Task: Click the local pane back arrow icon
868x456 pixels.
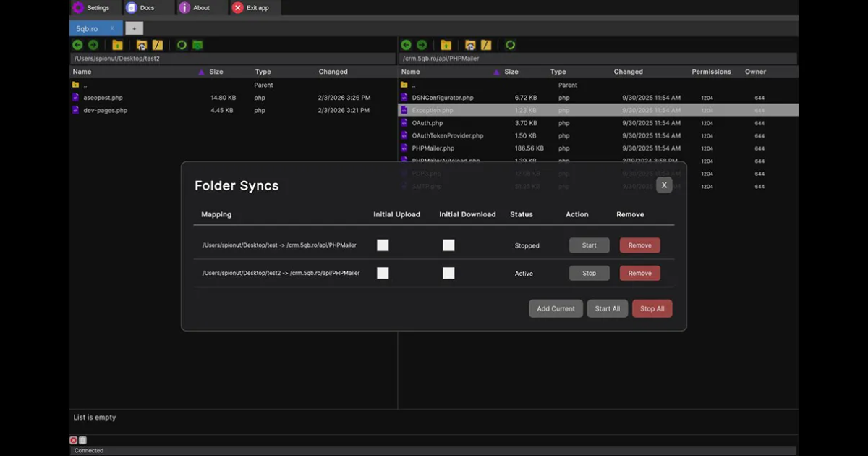Action: coord(78,45)
